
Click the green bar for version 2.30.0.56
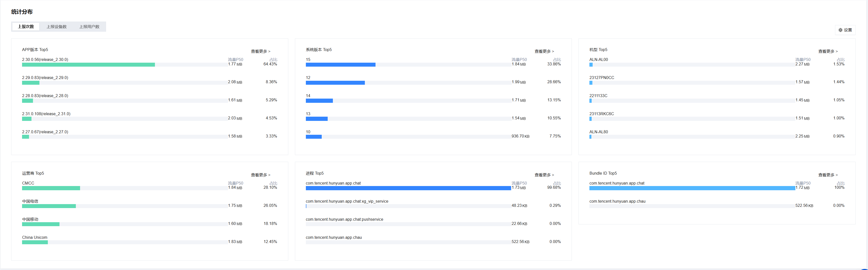click(88, 65)
